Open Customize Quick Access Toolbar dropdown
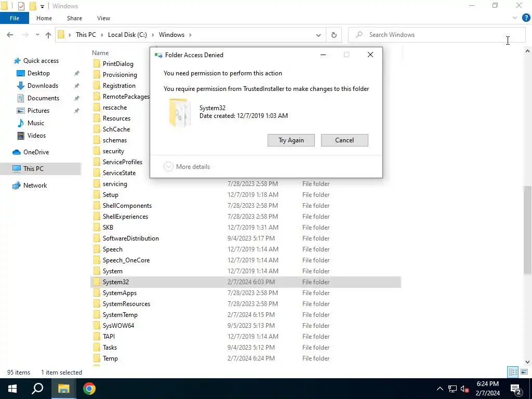532x399 pixels. coord(42,6)
